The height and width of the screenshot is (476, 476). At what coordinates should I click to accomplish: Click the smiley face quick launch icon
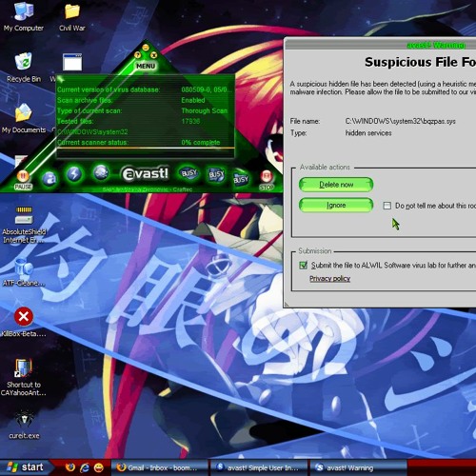[99, 467]
